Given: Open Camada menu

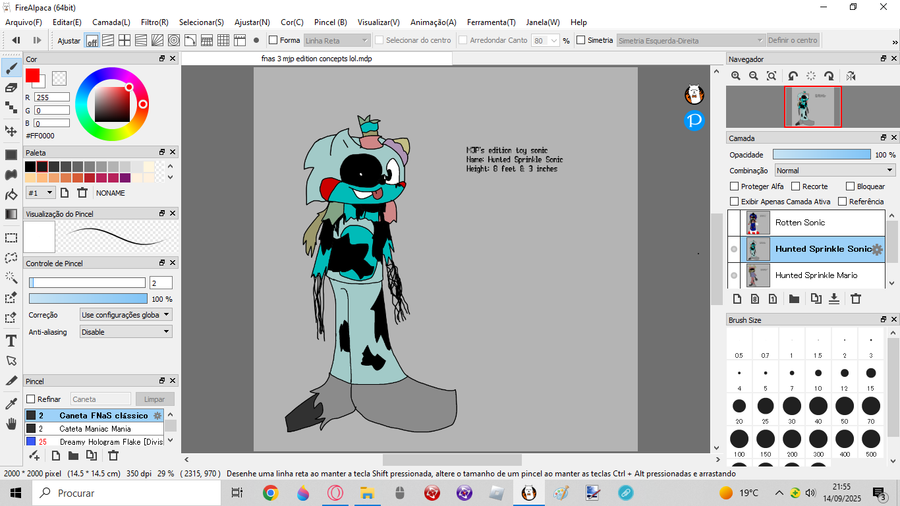Looking at the screenshot, I should point(111,22).
